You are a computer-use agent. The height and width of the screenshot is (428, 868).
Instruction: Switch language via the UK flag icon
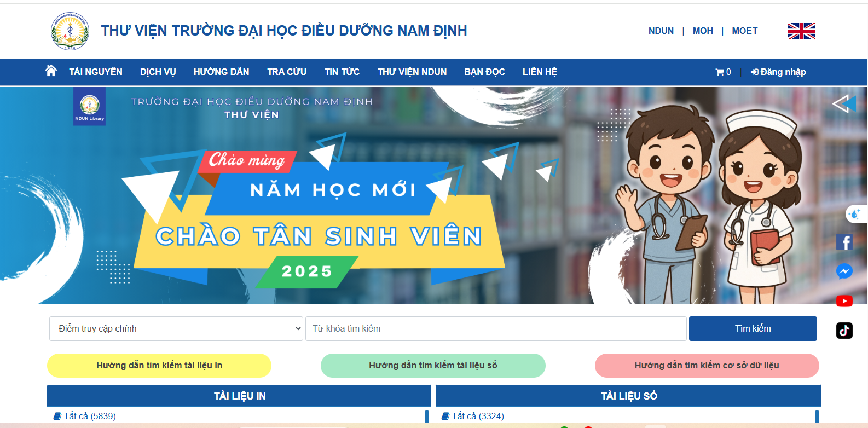(801, 31)
